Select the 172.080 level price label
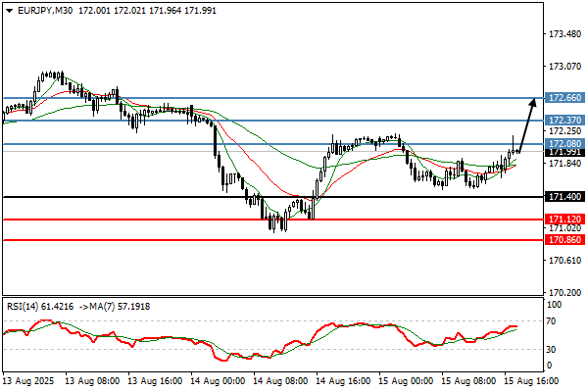Image resolution: width=588 pixels, height=392 pixels. (564, 144)
